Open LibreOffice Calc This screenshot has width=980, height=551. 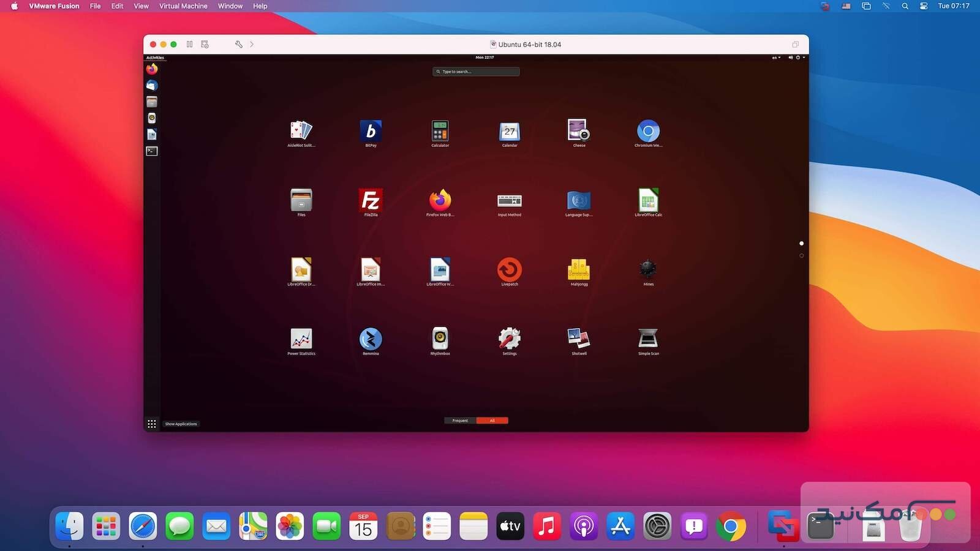647,201
